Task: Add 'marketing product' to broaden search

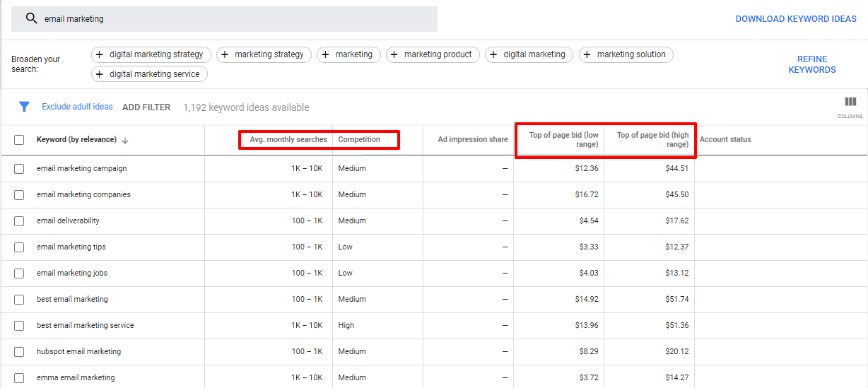Action: click(x=433, y=54)
